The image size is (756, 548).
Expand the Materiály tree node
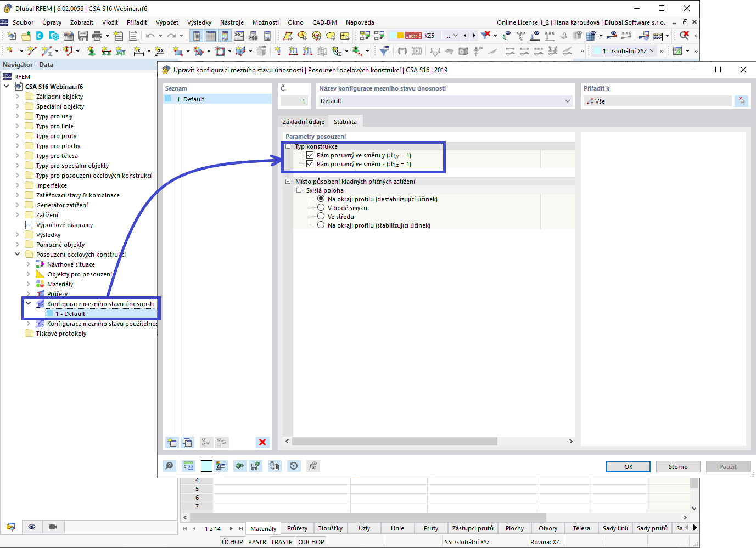point(28,284)
